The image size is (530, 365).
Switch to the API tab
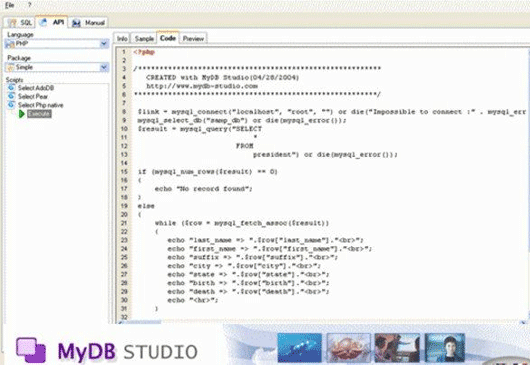[x=52, y=22]
